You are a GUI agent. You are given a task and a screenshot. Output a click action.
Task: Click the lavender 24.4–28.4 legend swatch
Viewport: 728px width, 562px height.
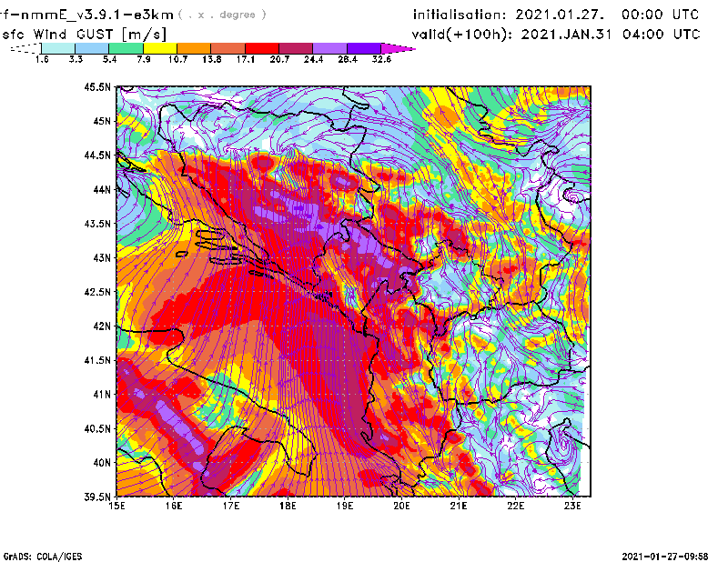click(329, 48)
